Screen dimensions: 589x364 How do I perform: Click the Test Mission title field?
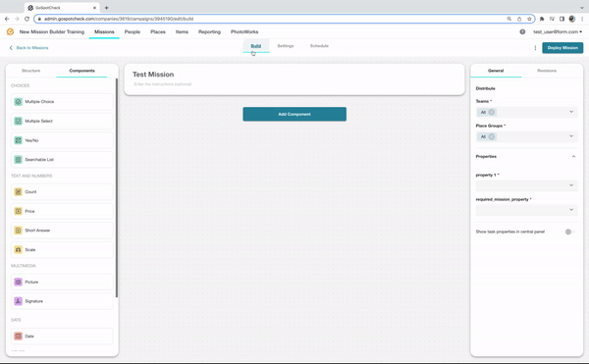pyautogui.click(x=153, y=75)
